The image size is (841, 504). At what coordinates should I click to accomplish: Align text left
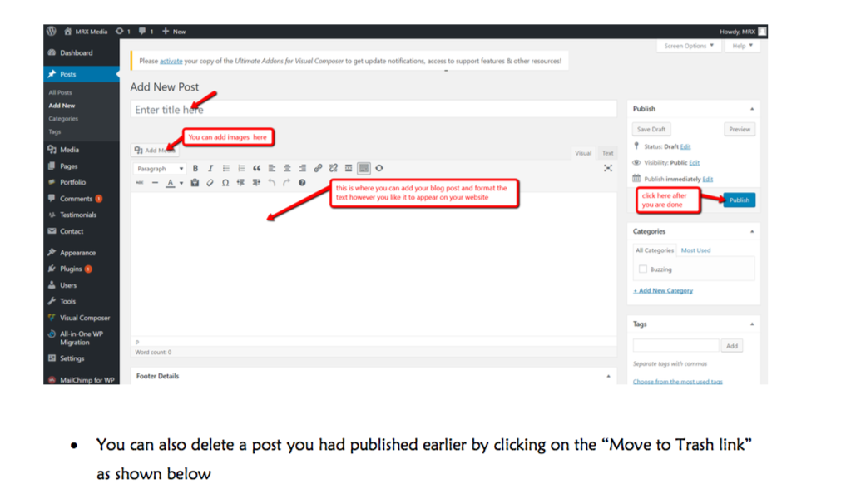tap(272, 168)
